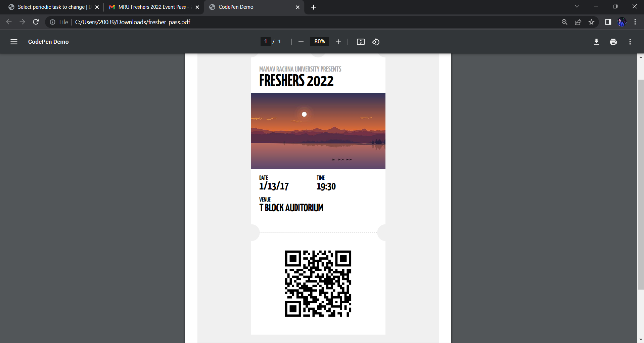Click the page number input field
644x343 pixels.
(265, 42)
